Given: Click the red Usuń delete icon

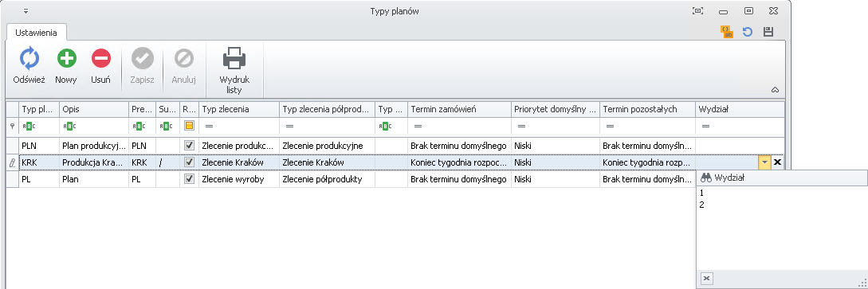Looking at the screenshot, I should click(100, 58).
